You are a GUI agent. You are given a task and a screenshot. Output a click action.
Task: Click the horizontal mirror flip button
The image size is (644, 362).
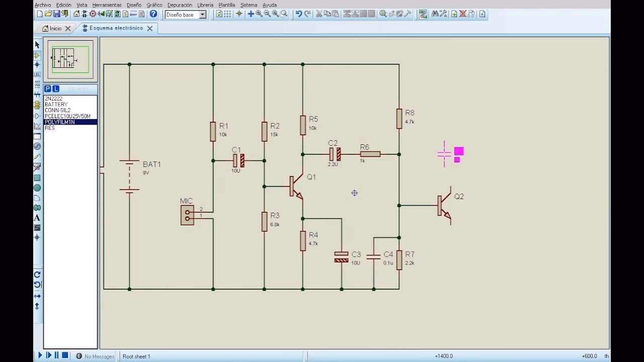click(37, 297)
